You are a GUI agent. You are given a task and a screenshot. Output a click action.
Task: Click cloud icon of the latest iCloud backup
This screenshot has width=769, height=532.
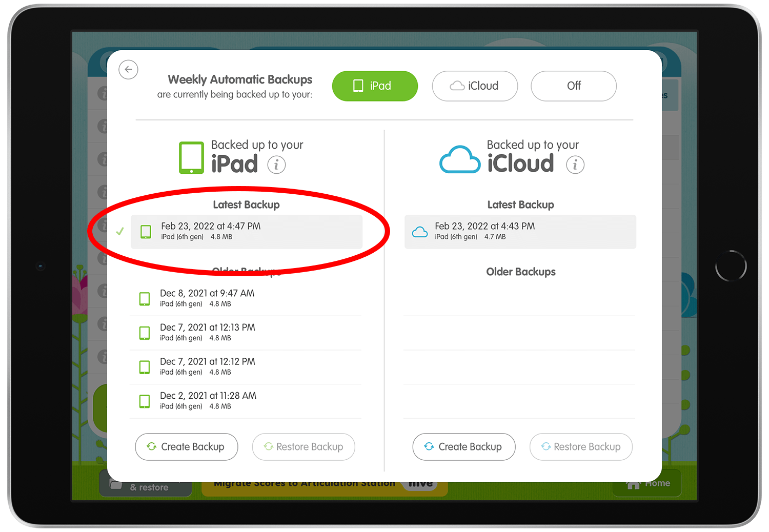click(x=420, y=232)
